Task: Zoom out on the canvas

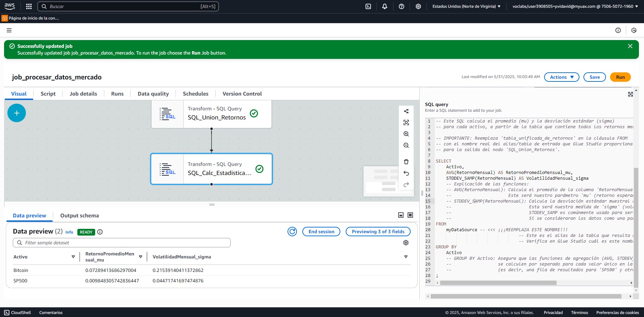Action: click(406, 145)
